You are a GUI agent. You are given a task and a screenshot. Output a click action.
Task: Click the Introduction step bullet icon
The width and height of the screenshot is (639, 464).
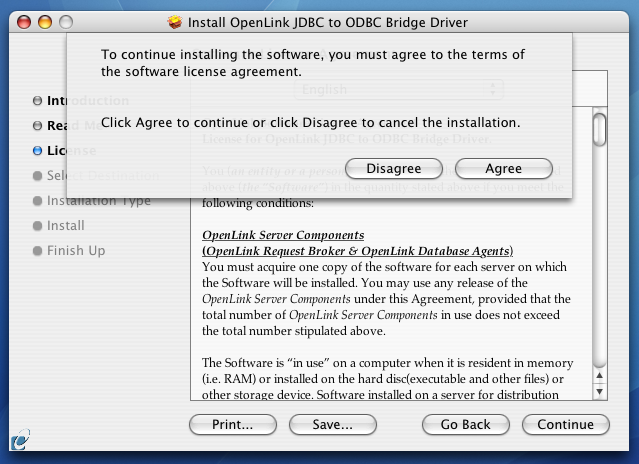click(x=37, y=101)
